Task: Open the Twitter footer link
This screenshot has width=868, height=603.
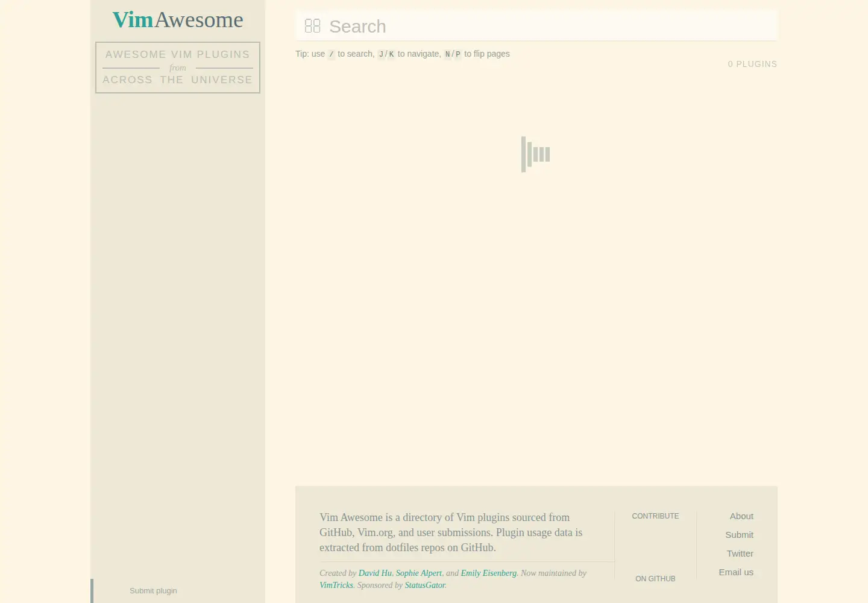Action: (x=740, y=554)
